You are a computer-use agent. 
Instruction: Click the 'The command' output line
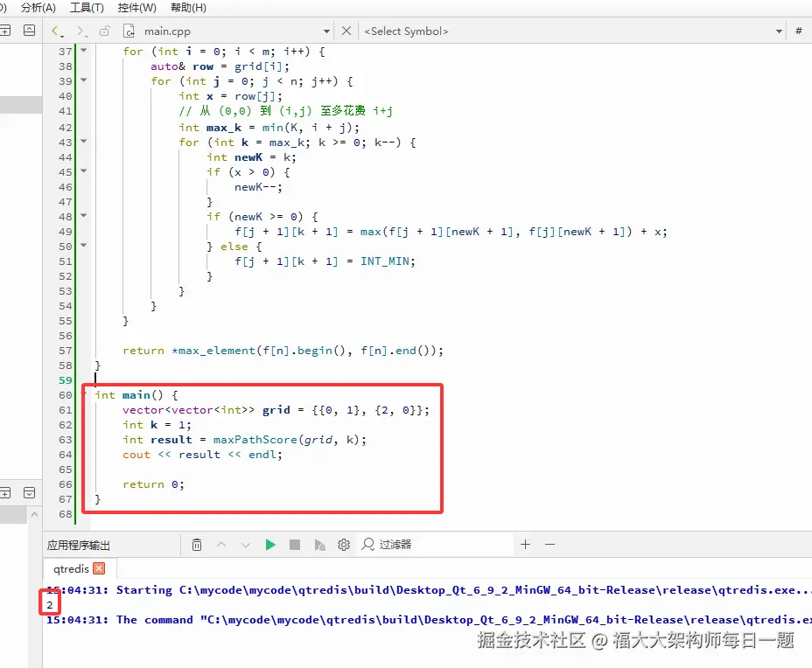(x=429, y=620)
